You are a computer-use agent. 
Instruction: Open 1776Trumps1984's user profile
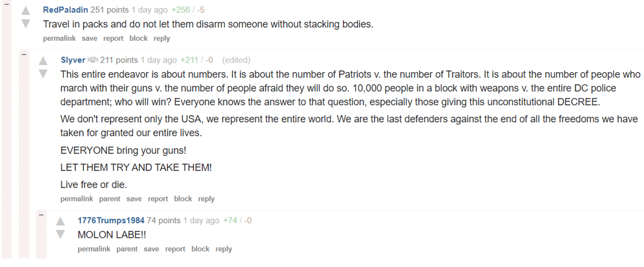point(111,220)
